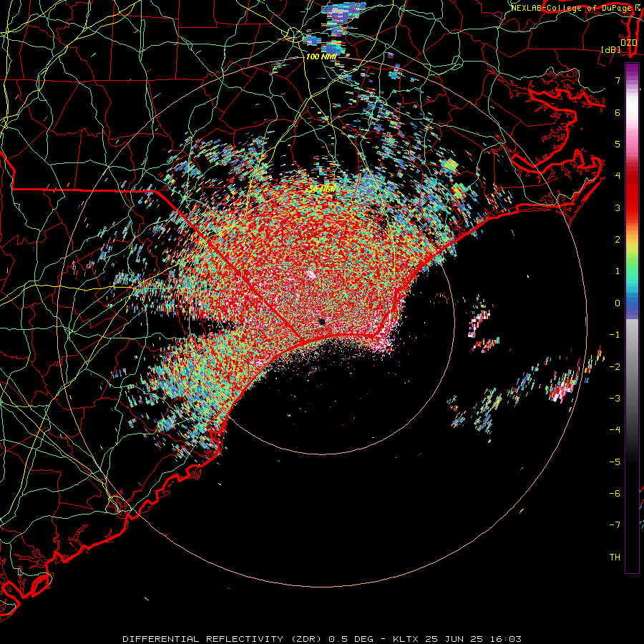This screenshot has height=644, width=644.
Task: Click the red band of the color bar
Action: (x=632, y=193)
